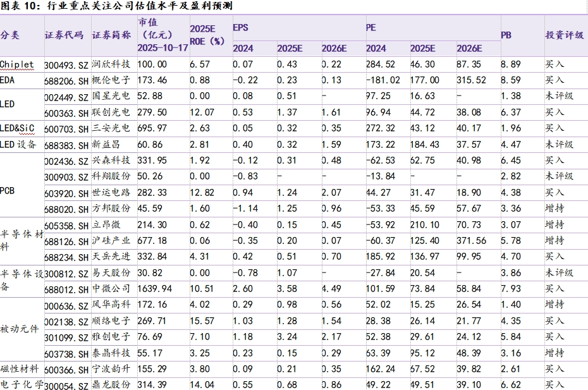Screen dimensions: 588x390
Task: Click company name 顺络电子
Action: tap(111, 320)
